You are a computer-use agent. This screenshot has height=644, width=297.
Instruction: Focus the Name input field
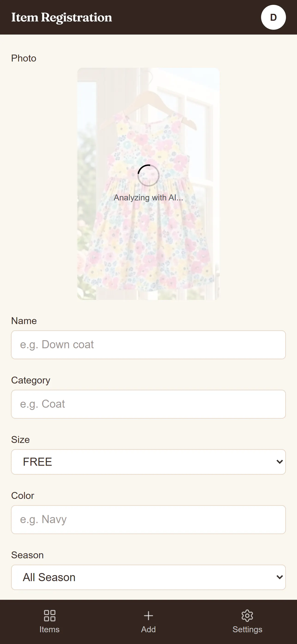click(148, 345)
